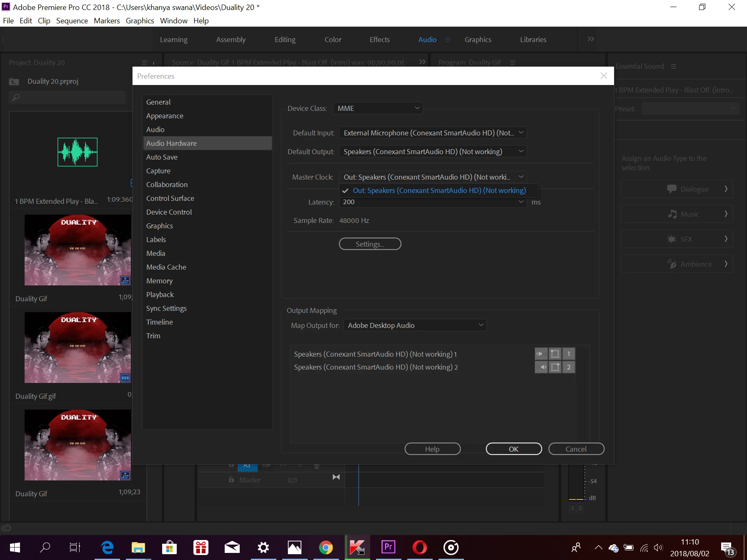Open the Device Class MME dropdown
Image resolution: width=747 pixels, height=560 pixels.
coord(378,108)
